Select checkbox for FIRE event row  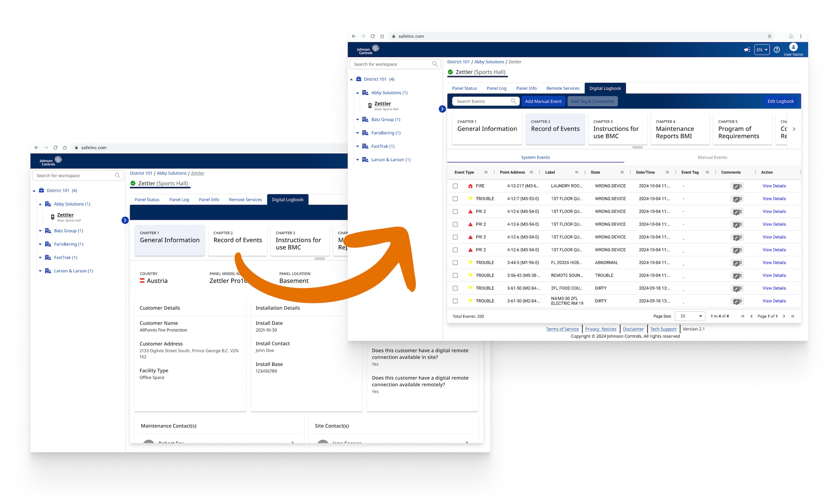click(x=455, y=186)
